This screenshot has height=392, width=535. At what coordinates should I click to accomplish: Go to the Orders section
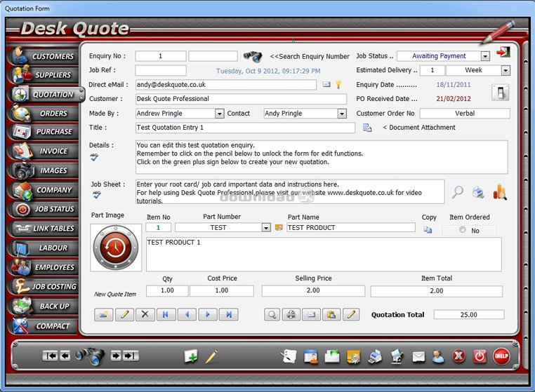[43, 114]
